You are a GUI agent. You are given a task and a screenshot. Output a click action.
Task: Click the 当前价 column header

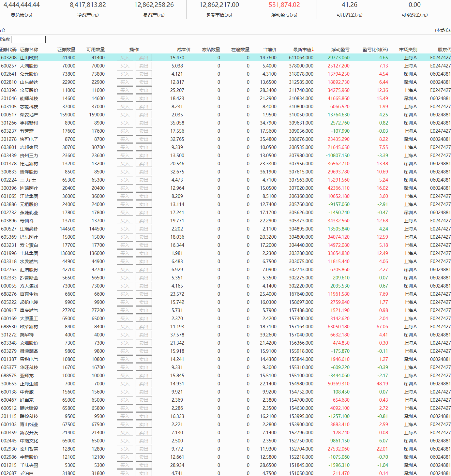pyautogui.click(x=269, y=50)
